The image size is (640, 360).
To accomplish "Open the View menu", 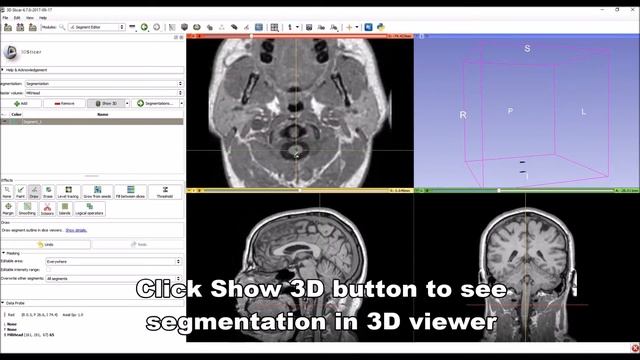I will click(30, 18).
